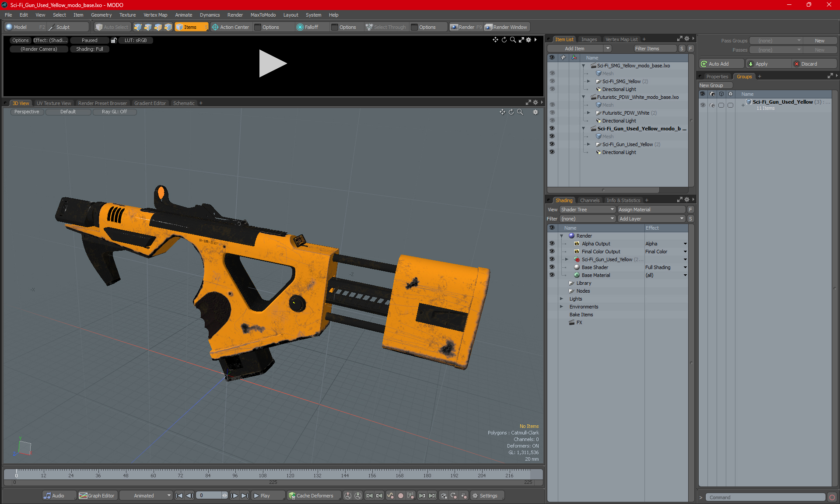Select Materials selection mode icon
840x504 pixels.
(168, 27)
